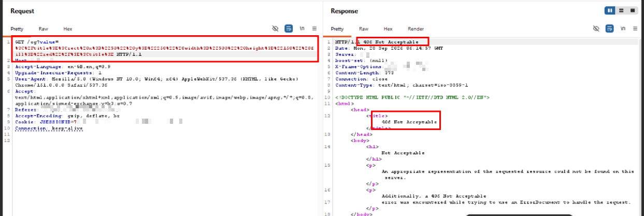Switch Request view to Pretty tab
This screenshot has height=216, width=644.
[x=17, y=29]
